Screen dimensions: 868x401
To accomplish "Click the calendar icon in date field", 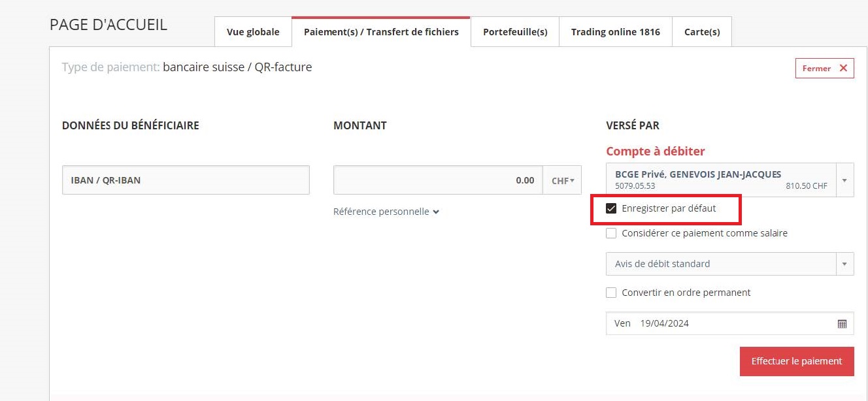I will point(842,324).
